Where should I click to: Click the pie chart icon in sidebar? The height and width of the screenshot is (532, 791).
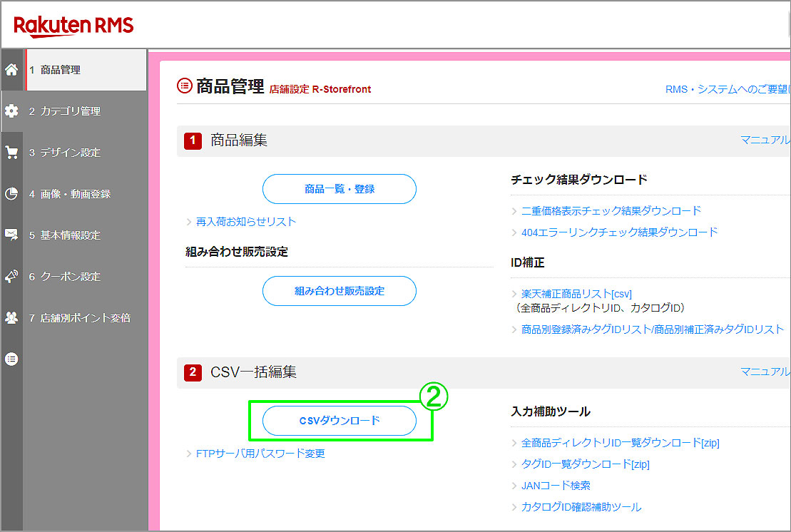[x=11, y=194]
